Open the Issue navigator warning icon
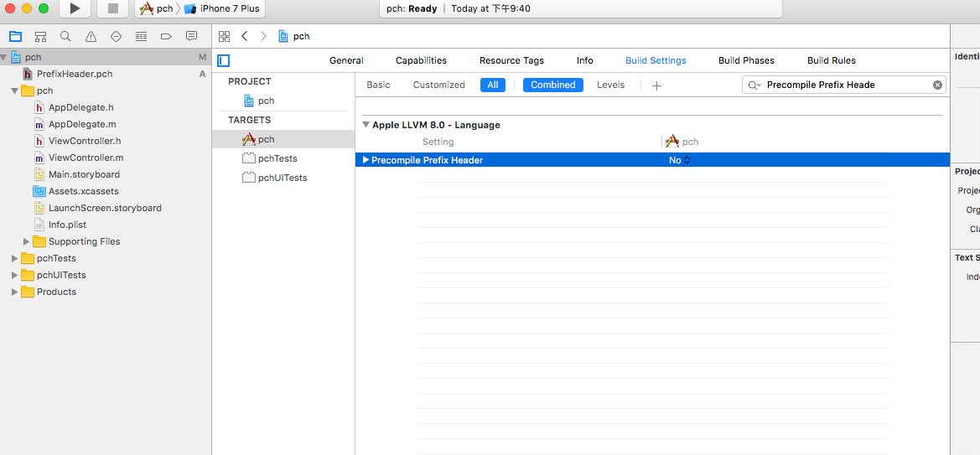 click(91, 37)
